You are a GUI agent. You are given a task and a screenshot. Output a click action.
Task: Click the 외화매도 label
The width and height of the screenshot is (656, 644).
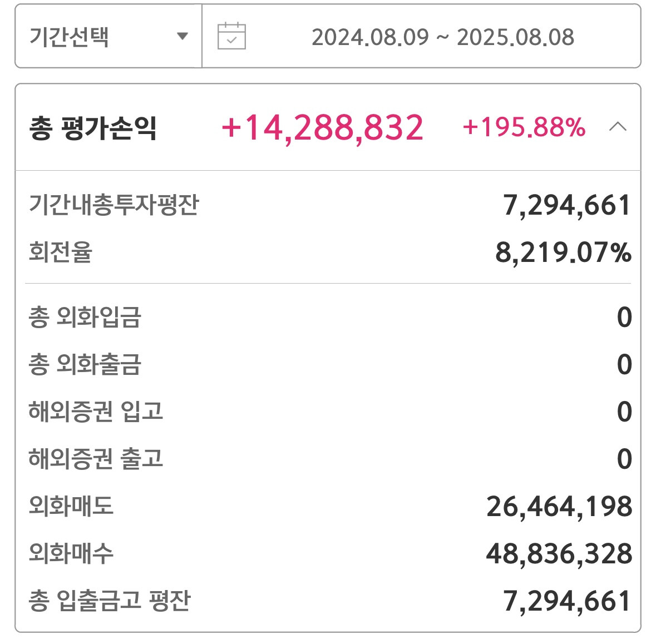coord(71,506)
